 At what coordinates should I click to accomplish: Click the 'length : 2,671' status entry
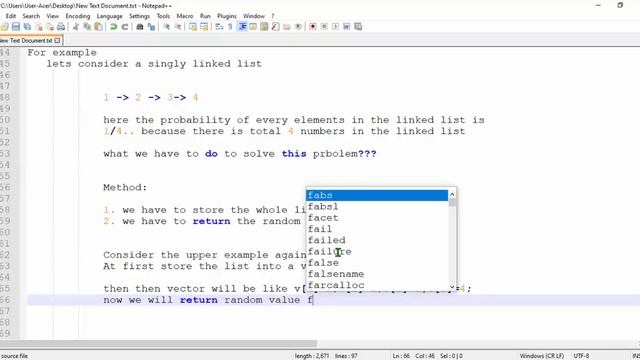(x=312, y=356)
